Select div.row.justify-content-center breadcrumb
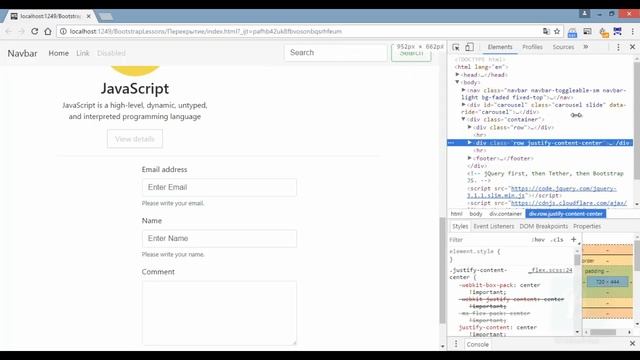 click(565, 214)
